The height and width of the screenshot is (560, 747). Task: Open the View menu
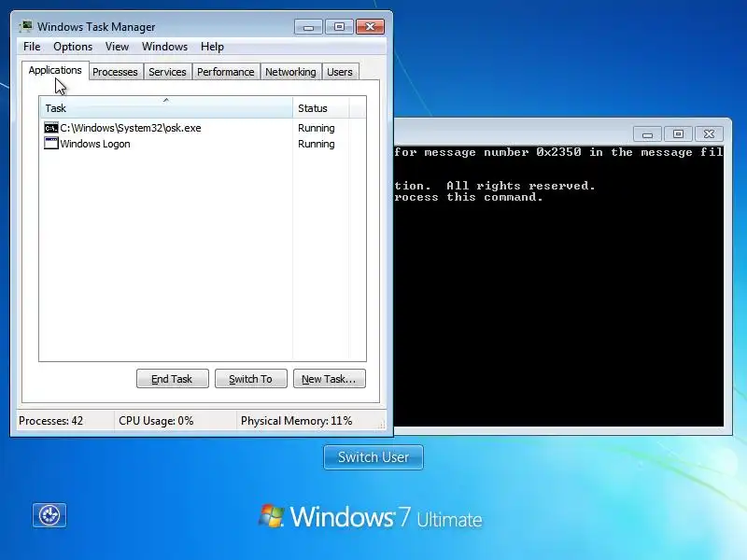tap(118, 47)
